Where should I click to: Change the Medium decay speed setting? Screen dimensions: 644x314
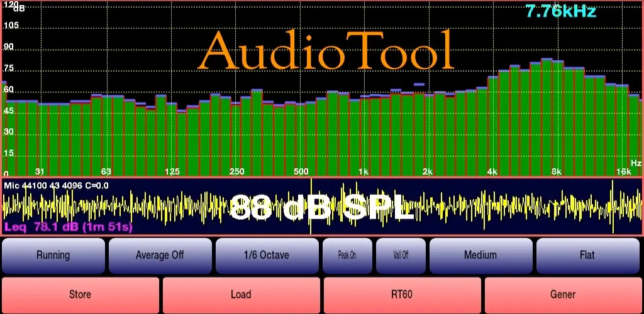[x=480, y=256]
